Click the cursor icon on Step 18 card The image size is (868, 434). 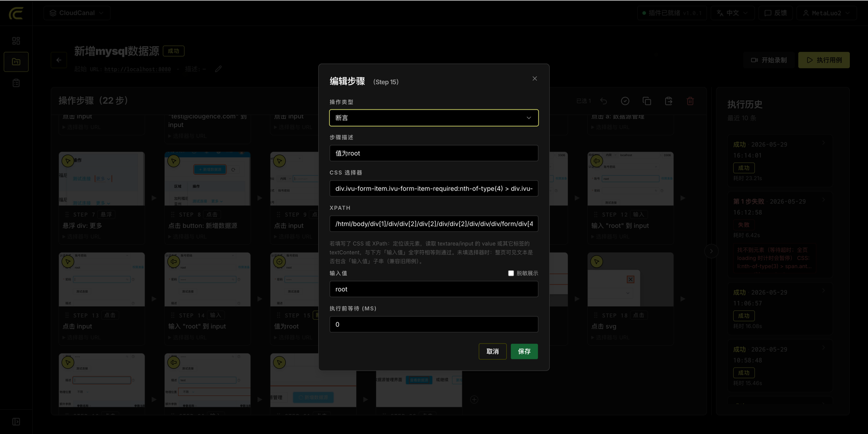pyautogui.click(x=597, y=262)
